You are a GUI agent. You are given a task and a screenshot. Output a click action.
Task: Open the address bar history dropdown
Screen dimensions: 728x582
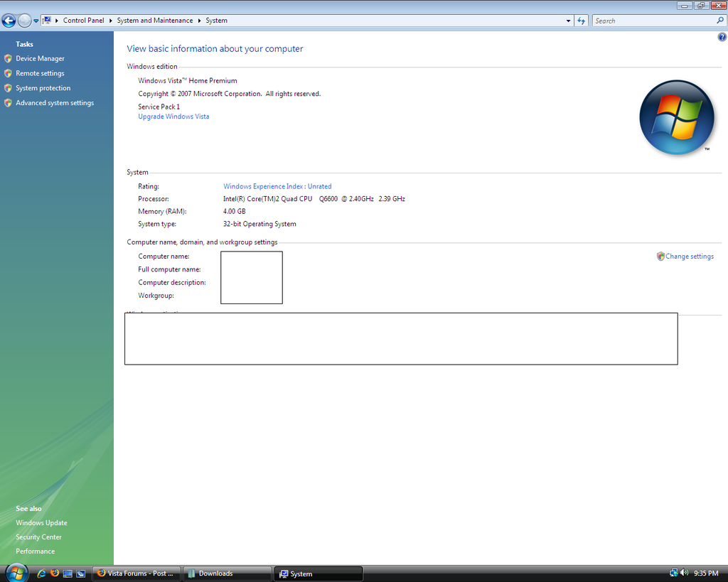[568, 21]
